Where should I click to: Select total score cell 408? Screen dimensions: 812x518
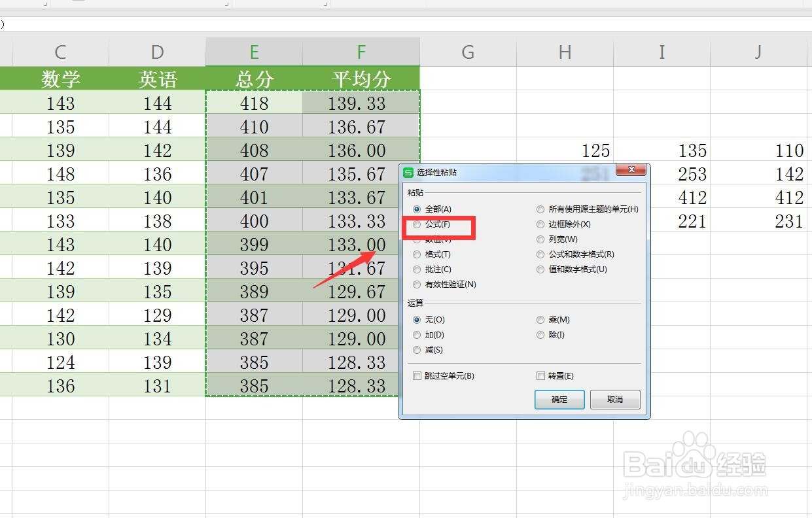pos(254,150)
